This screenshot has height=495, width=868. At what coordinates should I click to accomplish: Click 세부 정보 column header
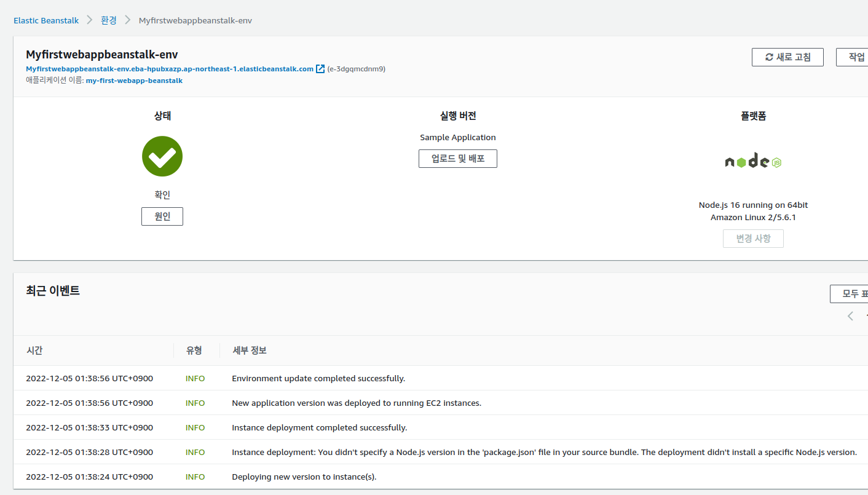(x=250, y=350)
